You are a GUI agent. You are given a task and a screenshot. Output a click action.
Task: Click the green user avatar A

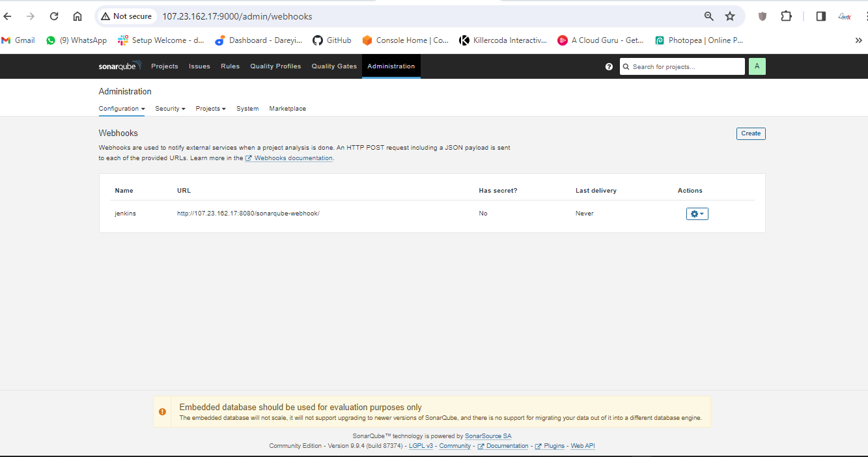click(x=757, y=66)
